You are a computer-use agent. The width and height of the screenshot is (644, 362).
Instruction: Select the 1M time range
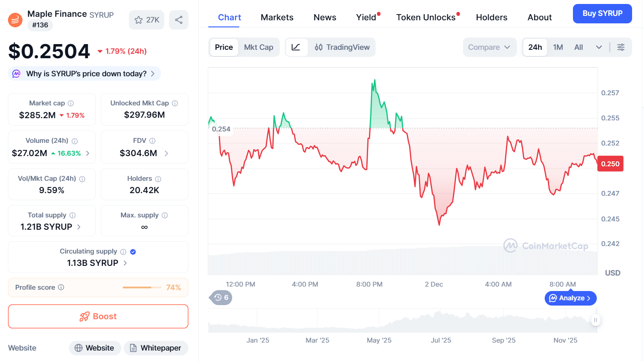(558, 47)
